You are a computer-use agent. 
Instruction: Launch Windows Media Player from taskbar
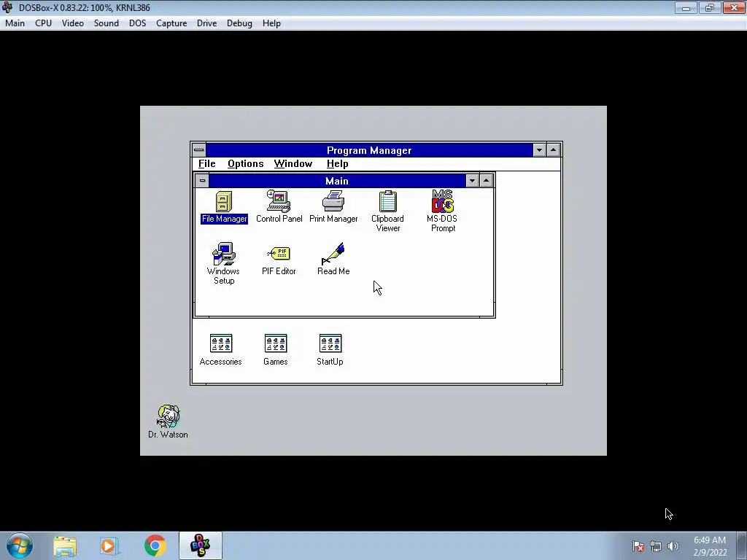[x=109, y=545]
